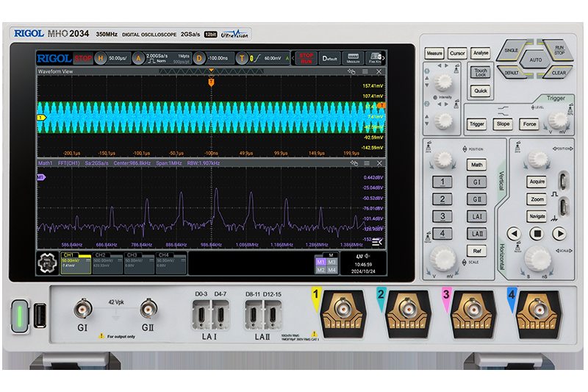Close the Waveform View window
The image size is (588, 392).
pyautogui.click(x=379, y=72)
